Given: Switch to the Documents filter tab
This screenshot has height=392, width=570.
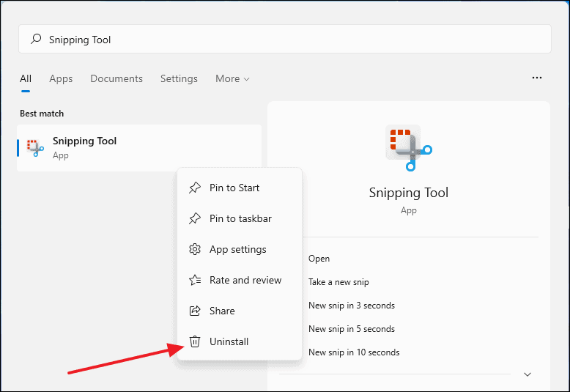Looking at the screenshot, I should (x=116, y=78).
